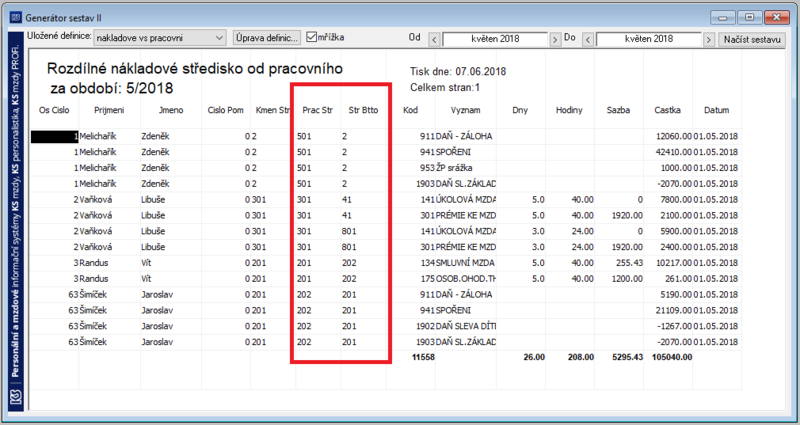Click the DAŇ SLEVA DÍTĚ cell
Screen dimensions: 800x425
[x=466, y=326]
